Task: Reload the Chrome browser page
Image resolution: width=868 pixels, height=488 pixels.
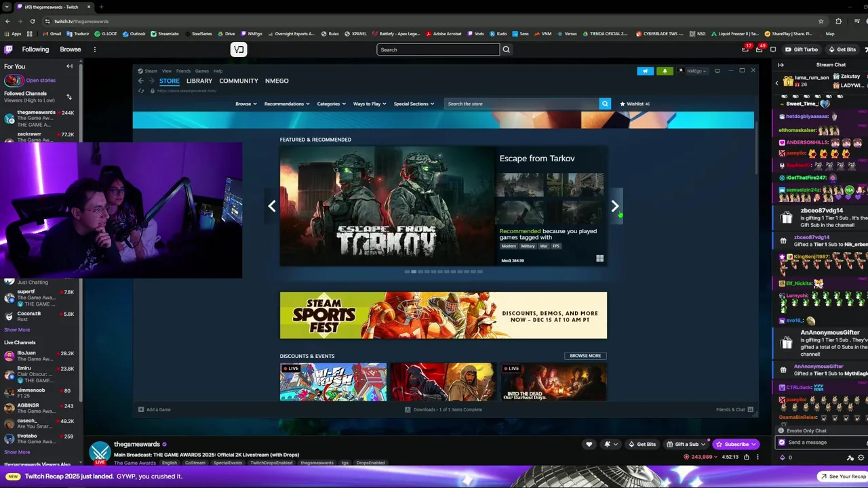Action: pyautogui.click(x=34, y=21)
